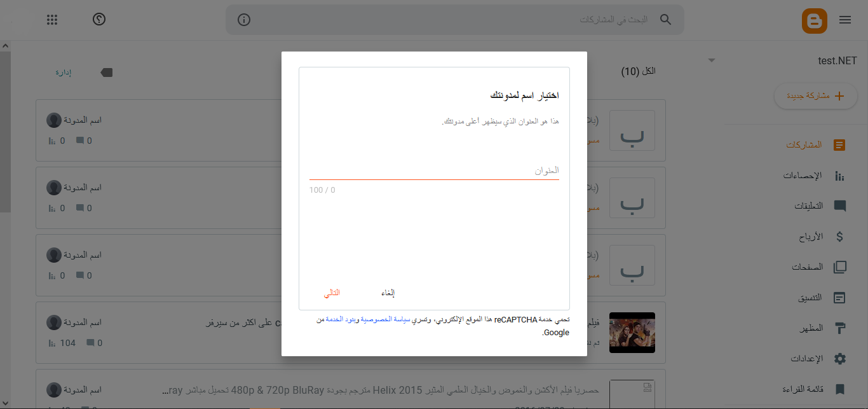Click the Blogger logo icon
868x409 pixels.
tap(814, 20)
